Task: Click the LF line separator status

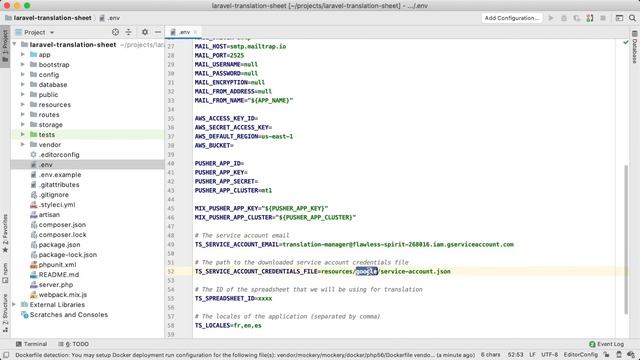Action: click(x=532, y=355)
